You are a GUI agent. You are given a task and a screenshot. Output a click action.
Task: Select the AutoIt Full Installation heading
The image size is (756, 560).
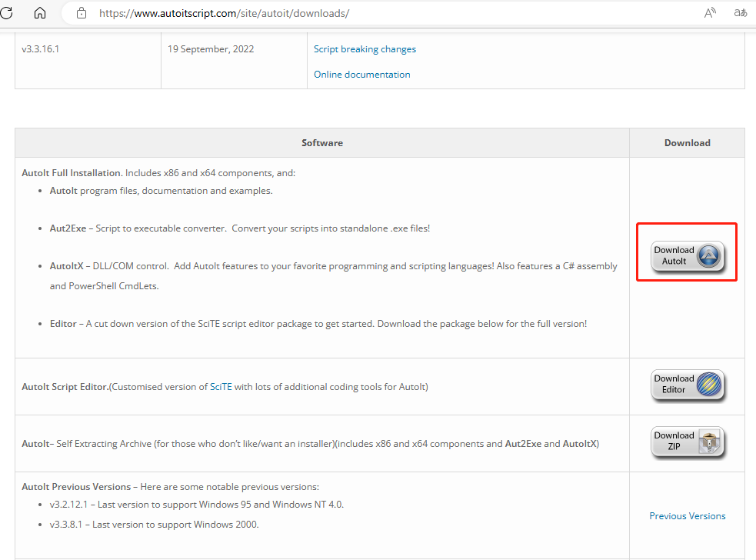pos(71,172)
